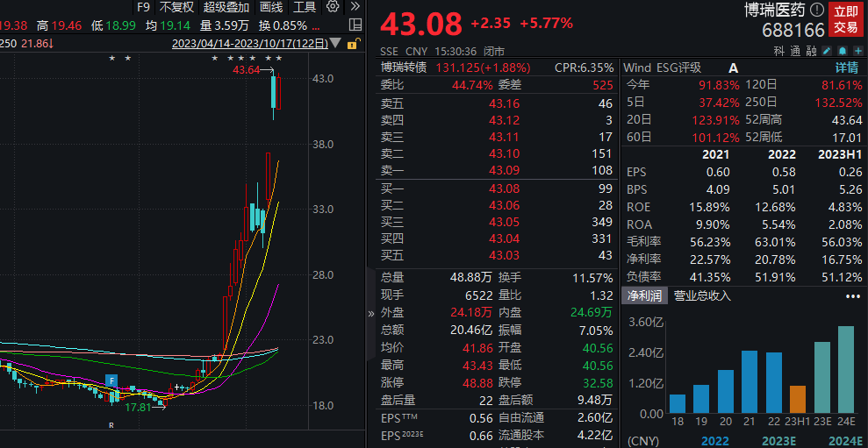Click the 52周高 value 43.64

click(x=847, y=120)
